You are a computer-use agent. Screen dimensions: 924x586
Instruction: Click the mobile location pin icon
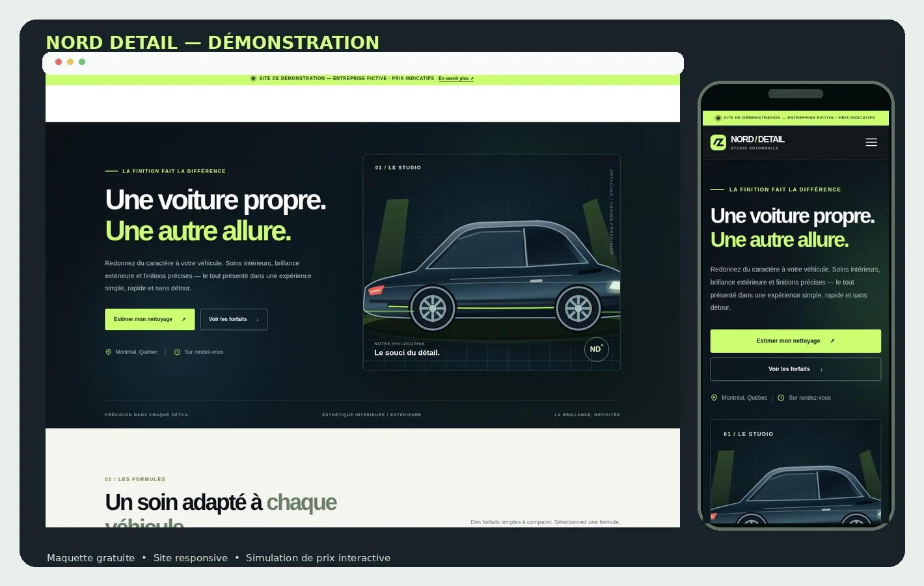[x=714, y=398]
